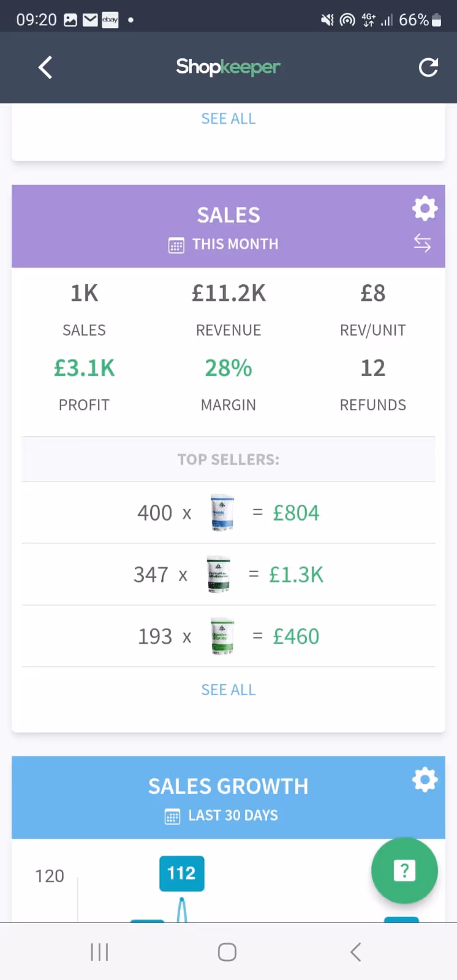Open Sales widget settings gear
457x980 pixels.
click(425, 208)
